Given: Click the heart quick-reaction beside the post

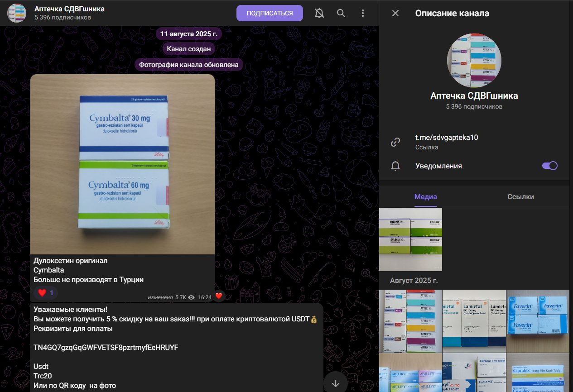Looking at the screenshot, I should (219, 296).
